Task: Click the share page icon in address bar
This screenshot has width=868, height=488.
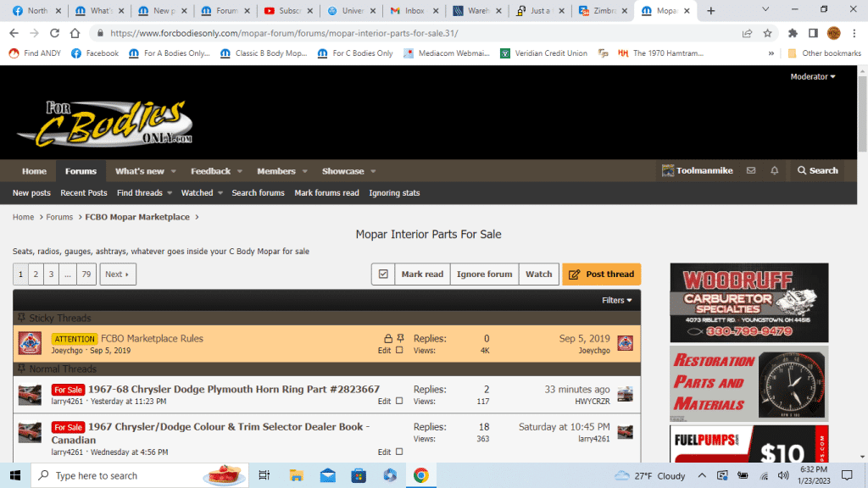Action: coord(747,33)
